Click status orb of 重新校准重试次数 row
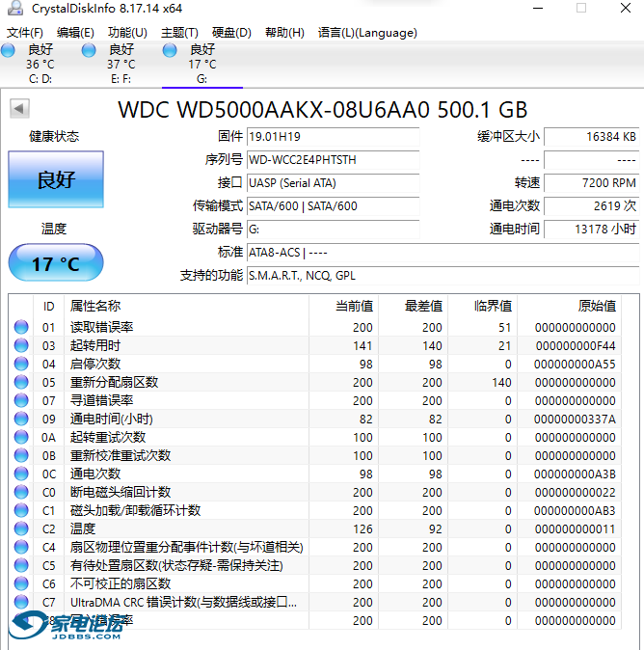 click(21, 455)
